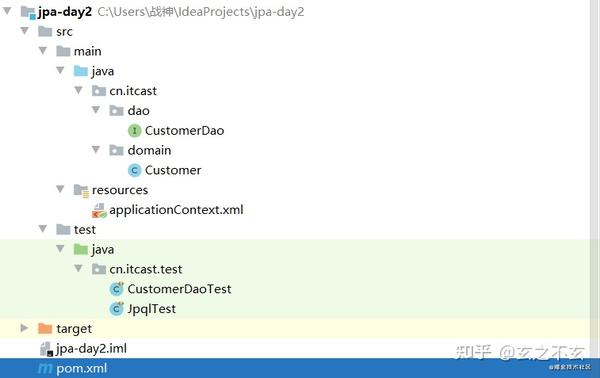Open the jpa-day2.iml file
Viewport: 600px width, 378px height.
pos(91,349)
